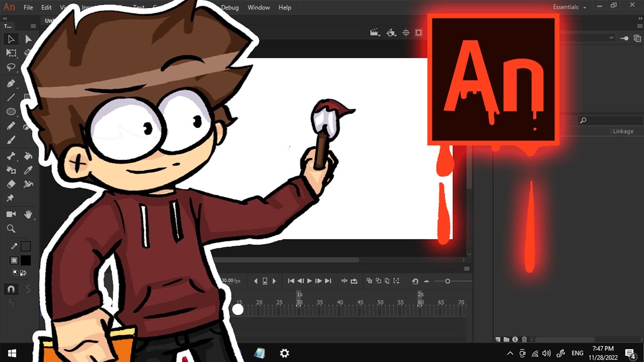The width and height of the screenshot is (644, 362).
Task: Open the File menu
Action: pos(28,8)
